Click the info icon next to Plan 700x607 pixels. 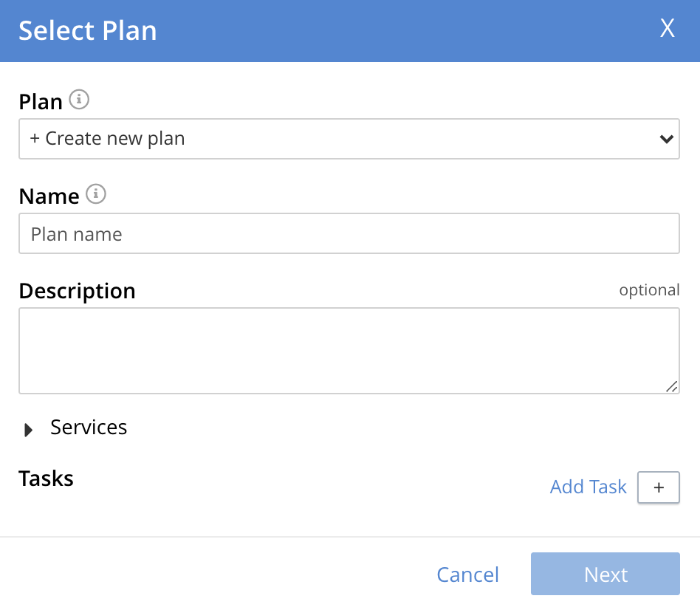[x=79, y=100]
